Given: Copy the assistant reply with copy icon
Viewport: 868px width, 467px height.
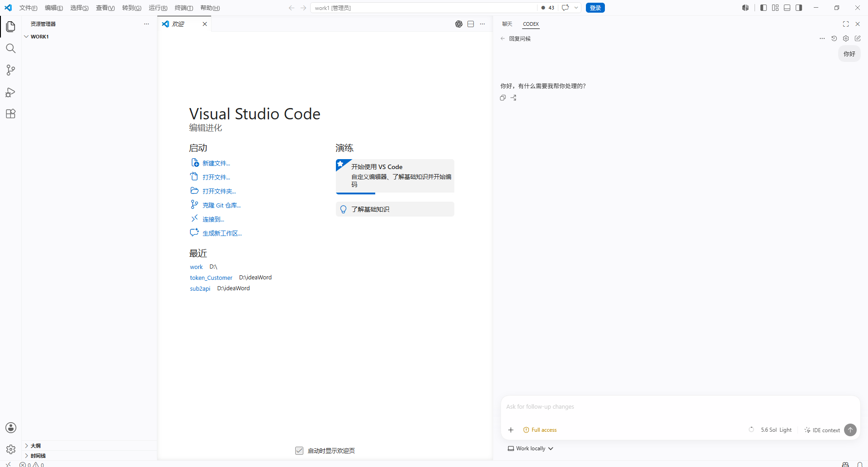Looking at the screenshot, I should pyautogui.click(x=503, y=98).
